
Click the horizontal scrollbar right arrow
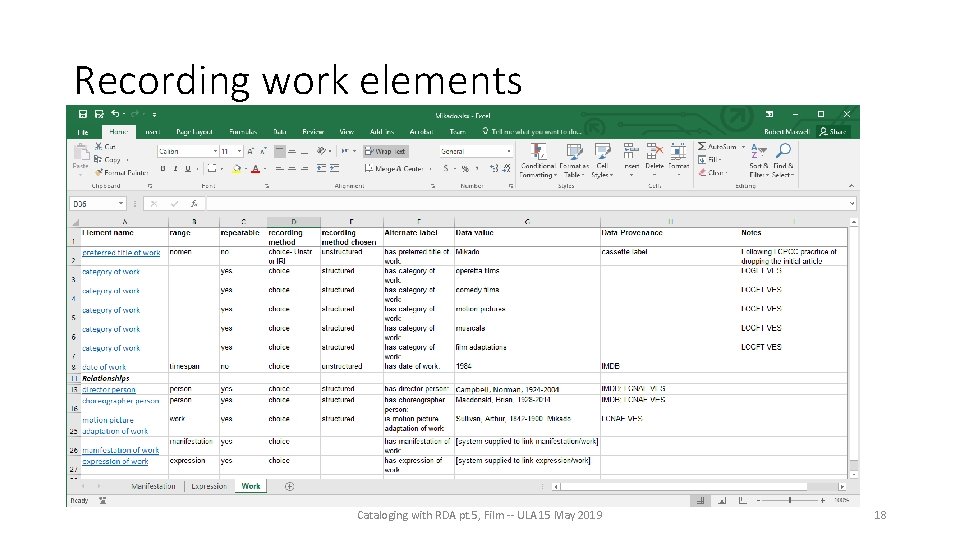(842, 487)
